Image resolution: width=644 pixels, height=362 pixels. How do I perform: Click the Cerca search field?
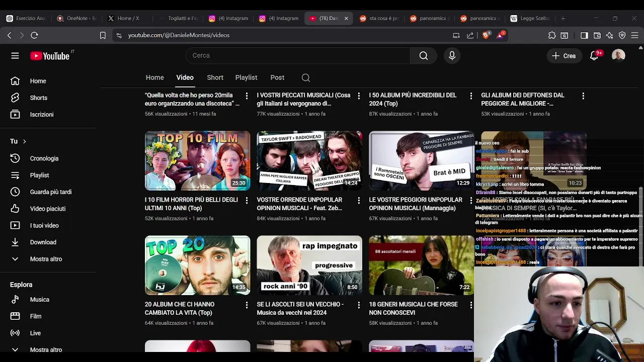click(298, 56)
